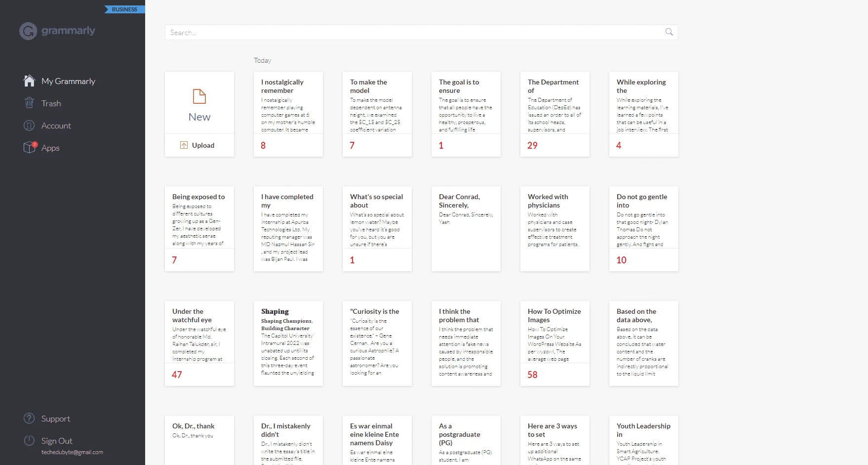Viewport: 868px width, 465px height.
Task: Open the 'Do not go gentle into' document
Action: [x=644, y=229]
